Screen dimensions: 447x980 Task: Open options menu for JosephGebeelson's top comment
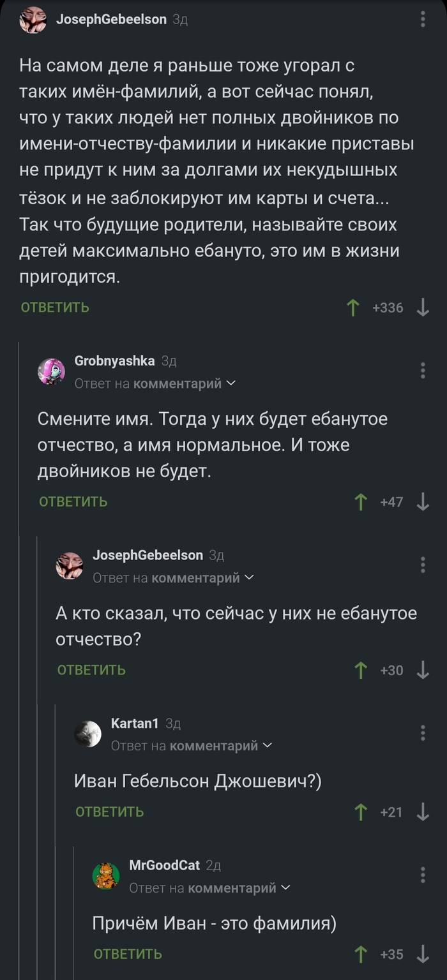[x=423, y=19]
